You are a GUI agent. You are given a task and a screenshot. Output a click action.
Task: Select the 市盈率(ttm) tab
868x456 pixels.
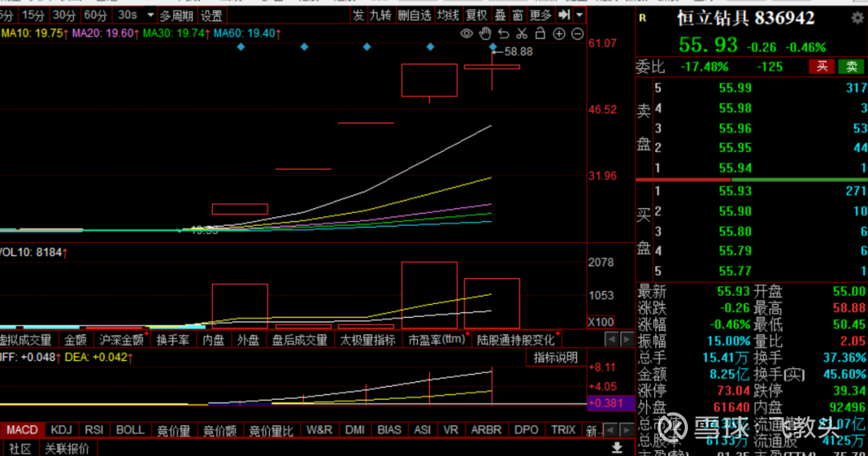tap(436, 339)
